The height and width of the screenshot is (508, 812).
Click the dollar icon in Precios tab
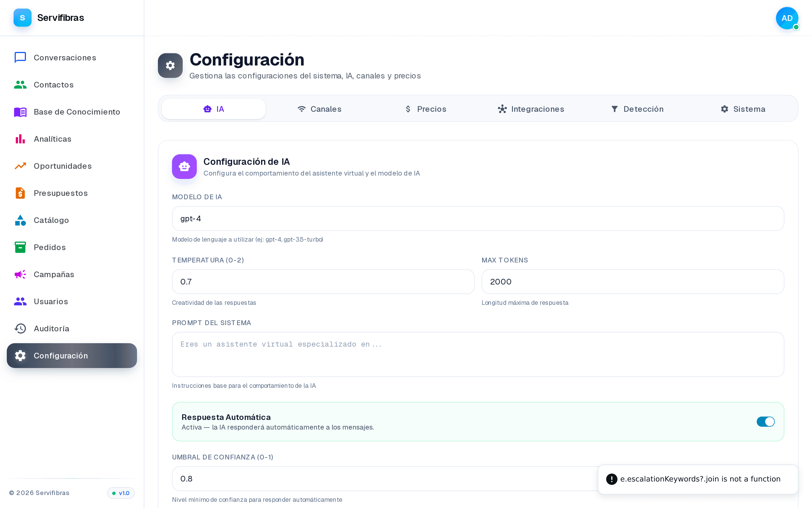(x=408, y=109)
